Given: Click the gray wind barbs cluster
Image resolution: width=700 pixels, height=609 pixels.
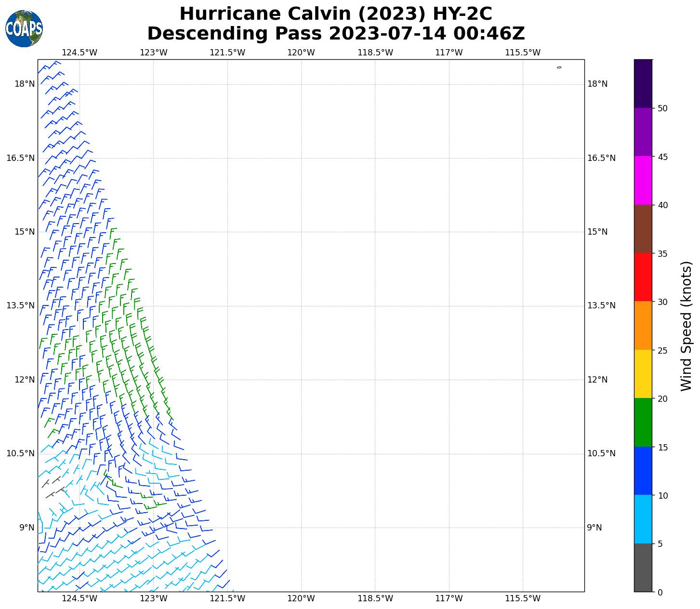Looking at the screenshot, I should (53, 487).
